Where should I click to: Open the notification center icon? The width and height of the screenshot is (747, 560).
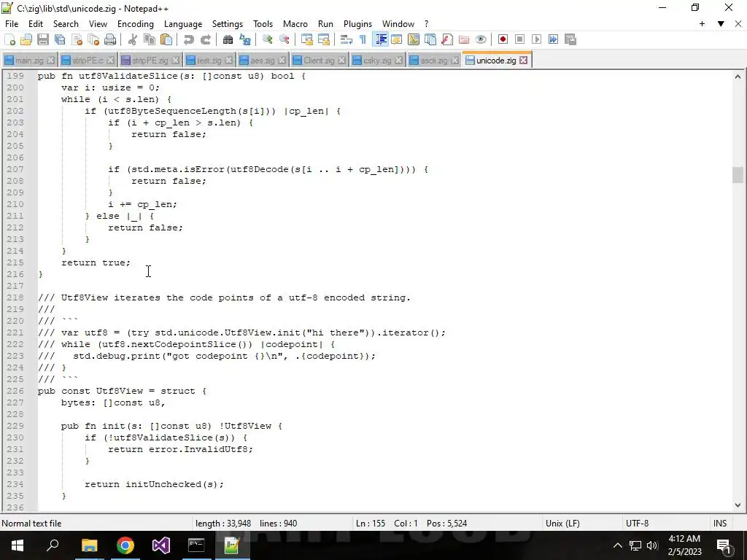(x=724, y=545)
